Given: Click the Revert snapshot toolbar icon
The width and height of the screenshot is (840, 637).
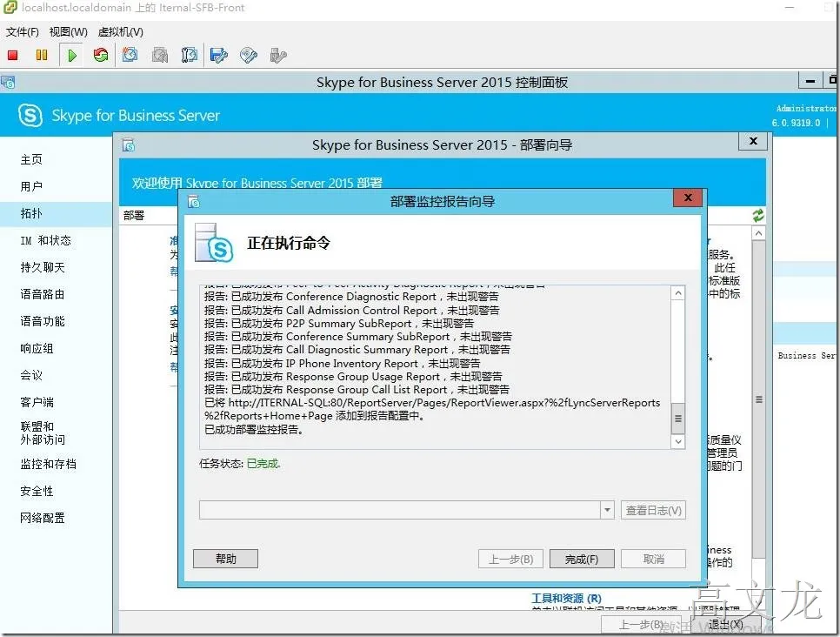Looking at the screenshot, I should pos(160,55).
